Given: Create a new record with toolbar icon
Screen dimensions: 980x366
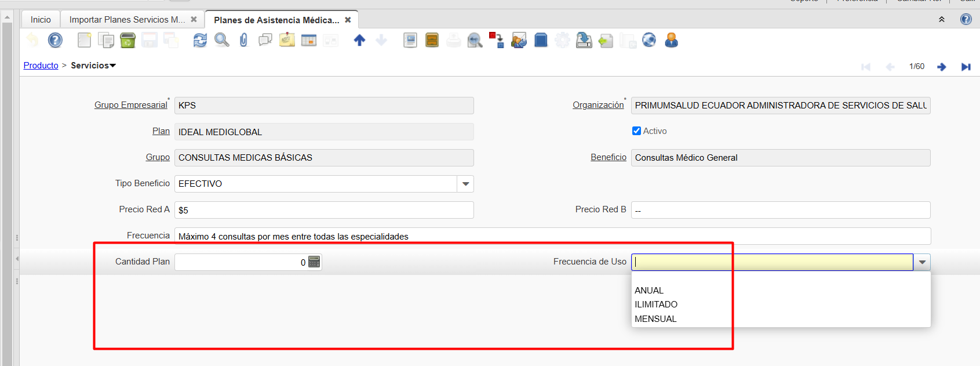Looking at the screenshot, I should [x=85, y=40].
